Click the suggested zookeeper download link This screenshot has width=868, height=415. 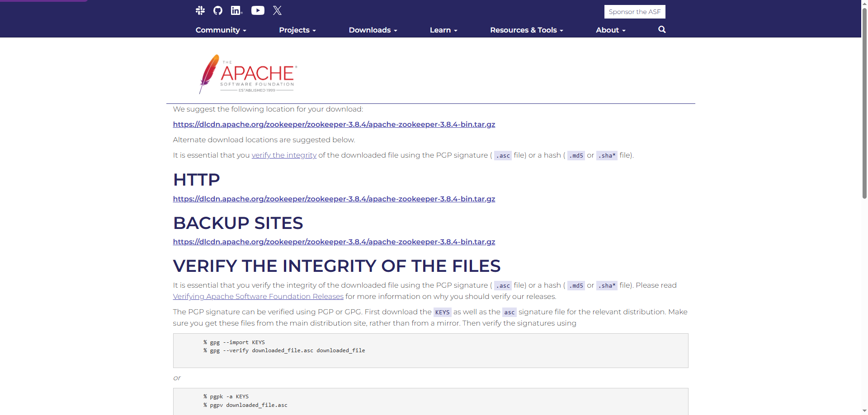coord(334,124)
